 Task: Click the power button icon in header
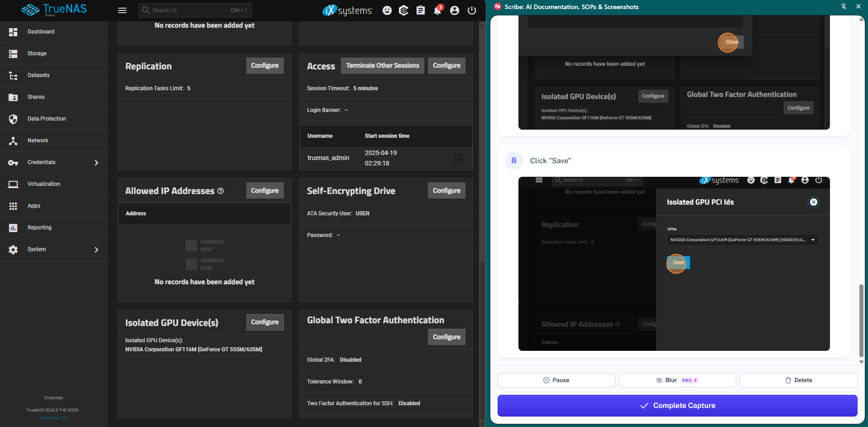[471, 10]
